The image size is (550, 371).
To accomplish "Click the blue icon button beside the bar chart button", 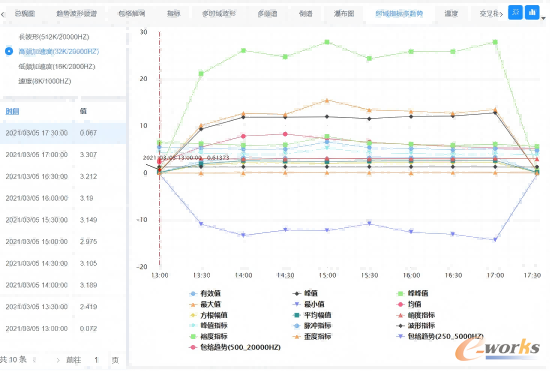I will click(515, 13).
